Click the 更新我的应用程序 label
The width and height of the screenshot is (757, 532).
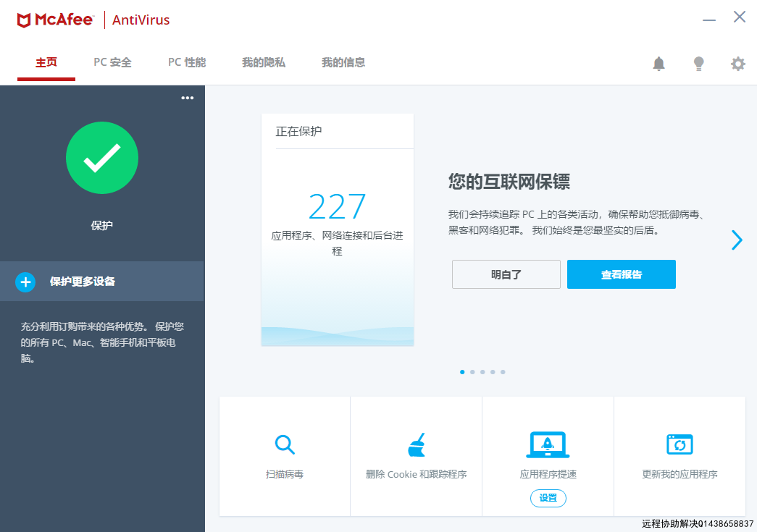click(679, 474)
